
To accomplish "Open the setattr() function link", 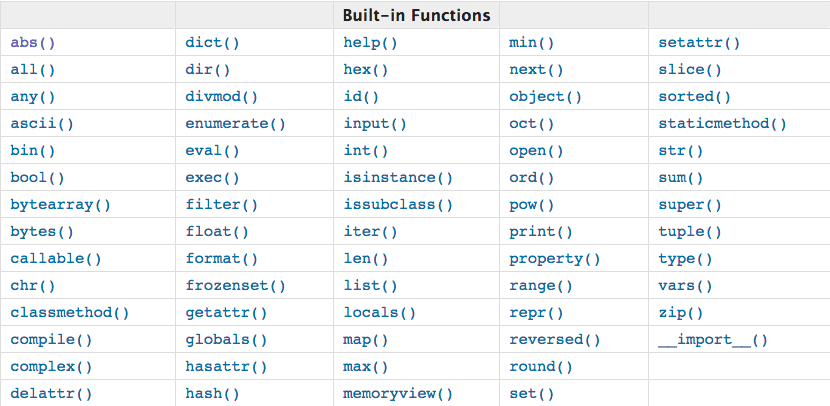I will (699, 43).
